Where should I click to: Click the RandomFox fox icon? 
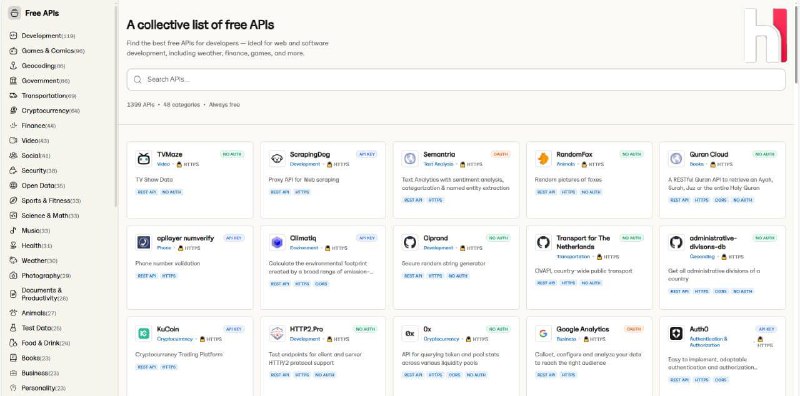point(543,159)
